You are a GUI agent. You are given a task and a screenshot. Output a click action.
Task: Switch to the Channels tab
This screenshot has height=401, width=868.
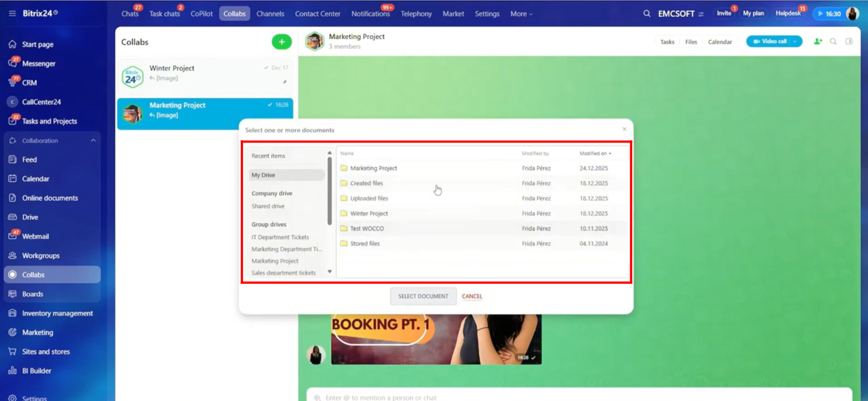(270, 14)
